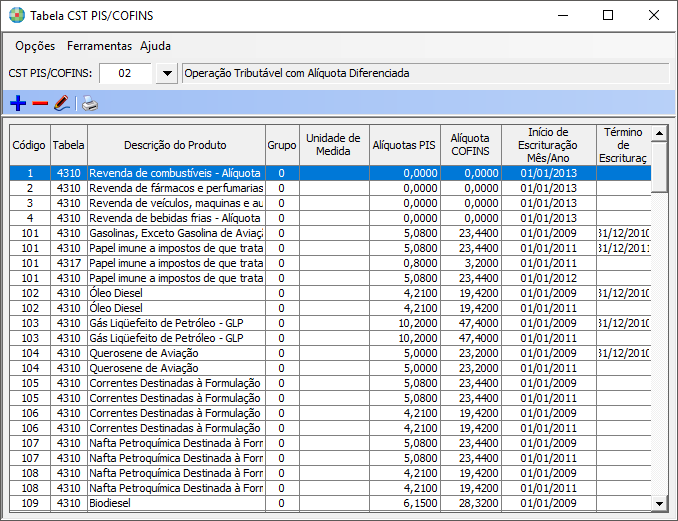Viewport: 678px width, 521px height.
Task: Click the CST PIS/COFINS code field
Action: click(125, 73)
